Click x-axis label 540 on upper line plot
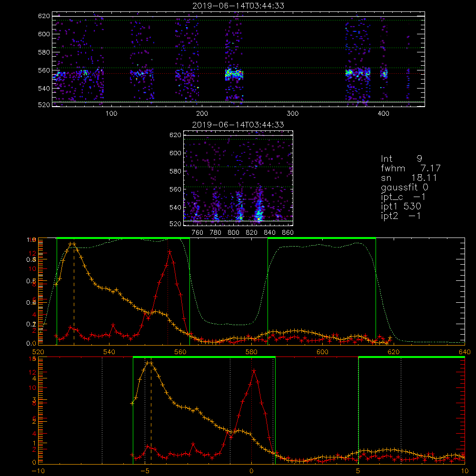The width and height of the screenshot is (476, 476). pyautogui.click(x=109, y=352)
